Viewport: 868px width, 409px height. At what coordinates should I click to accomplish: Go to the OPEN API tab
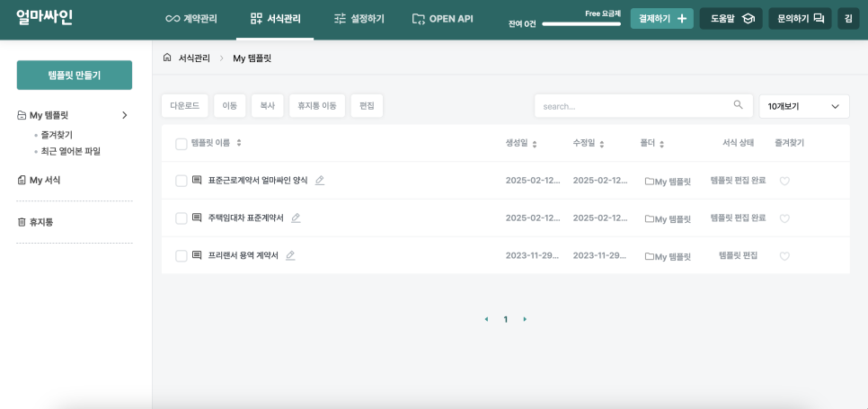(x=443, y=19)
